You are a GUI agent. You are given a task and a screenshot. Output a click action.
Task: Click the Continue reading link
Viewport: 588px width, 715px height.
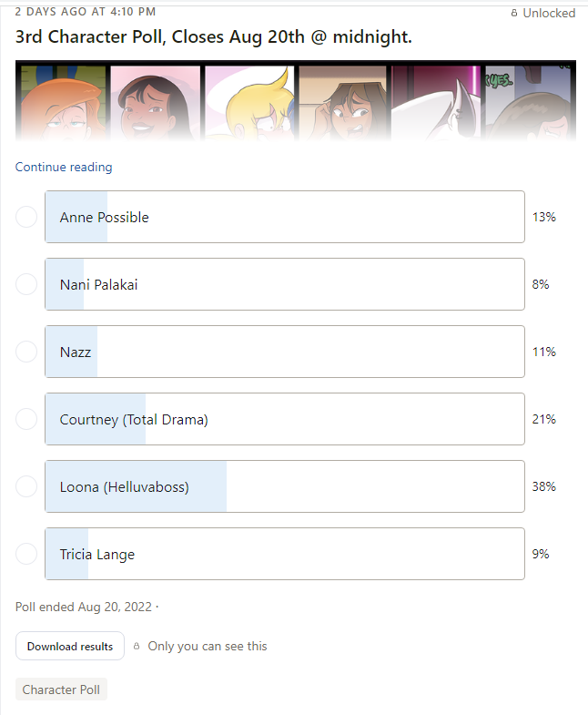tap(64, 167)
